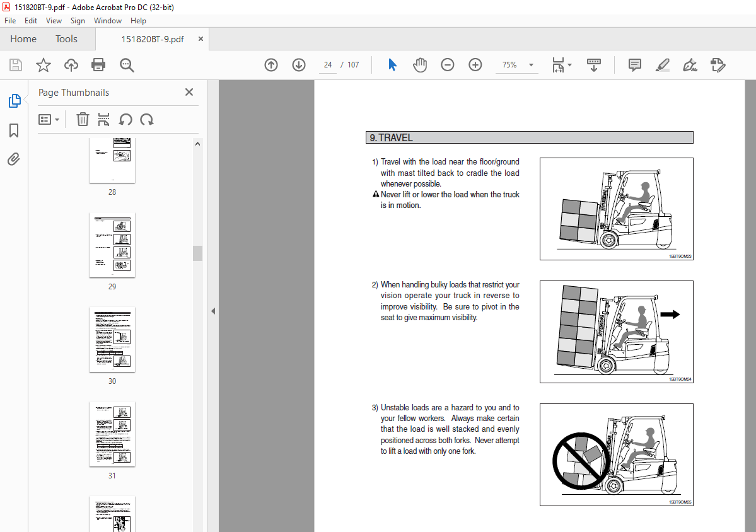Screen dimensions: 756x532
Task: Select page 31 thumbnail
Action: [112, 434]
